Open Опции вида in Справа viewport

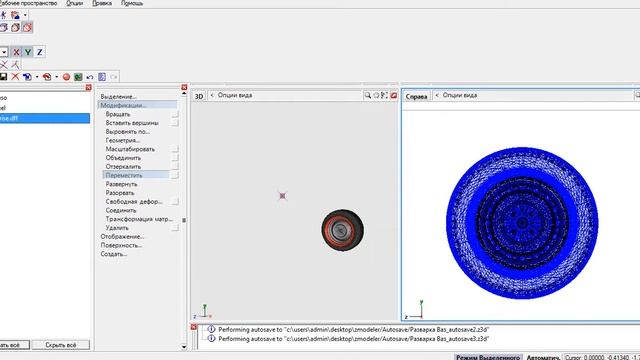[x=460, y=95]
